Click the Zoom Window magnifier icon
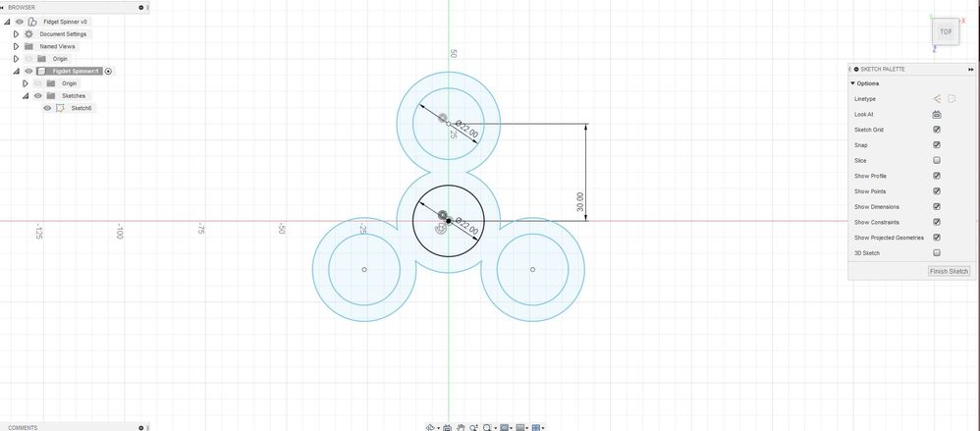The width and height of the screenshot is (980, 431). tap(487, 428)
